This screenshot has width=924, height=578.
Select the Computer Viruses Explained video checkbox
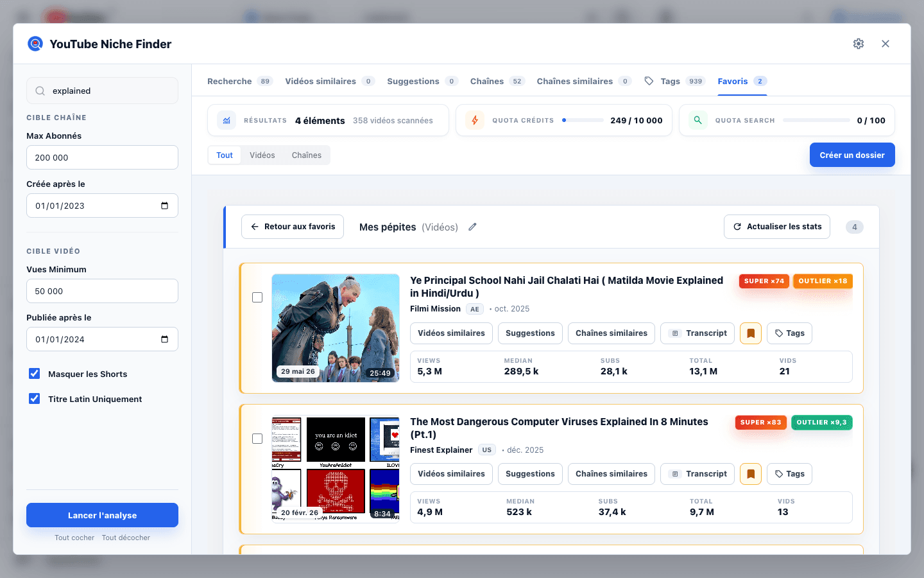pos(257,439)
